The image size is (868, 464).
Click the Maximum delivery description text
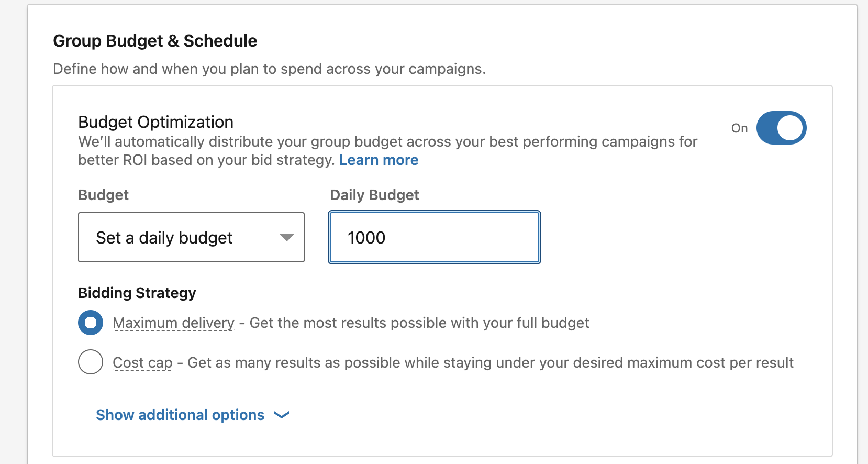point(419,323)
